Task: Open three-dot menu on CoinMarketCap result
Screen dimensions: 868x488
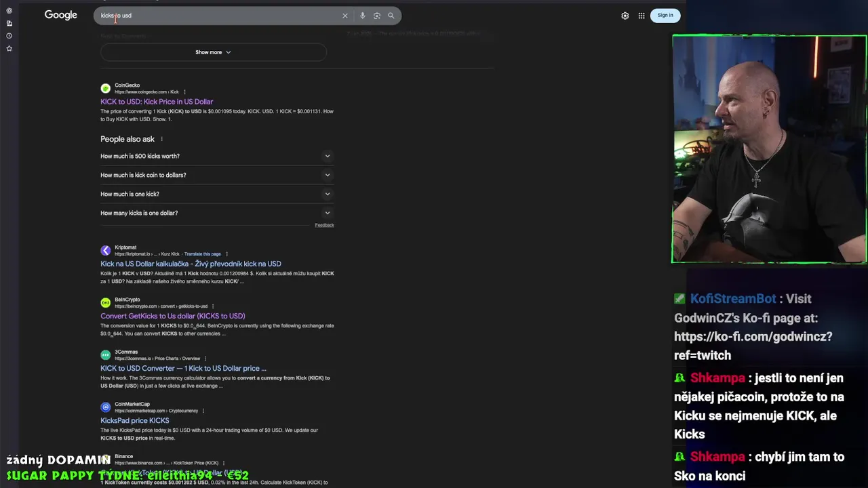Action: point(203,411)
